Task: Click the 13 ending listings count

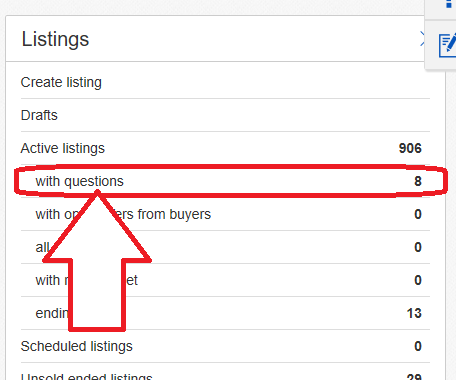Action: (414, 313)
